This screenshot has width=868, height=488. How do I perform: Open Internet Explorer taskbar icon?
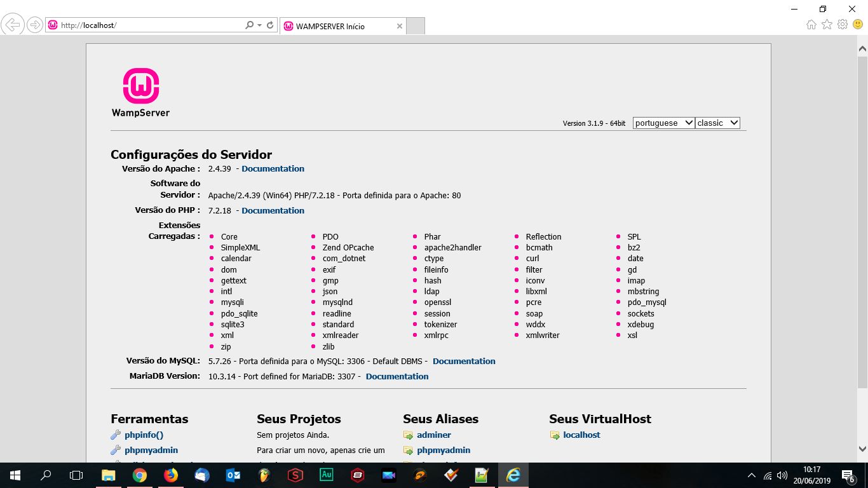(x=513, y=475)
